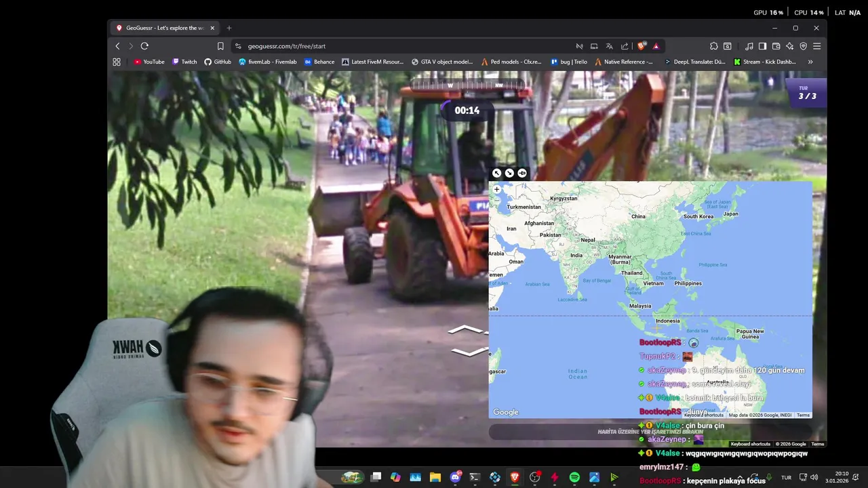
Task: Click the map's Keyboard shortcuts link
Action: (x=703, y=415)
